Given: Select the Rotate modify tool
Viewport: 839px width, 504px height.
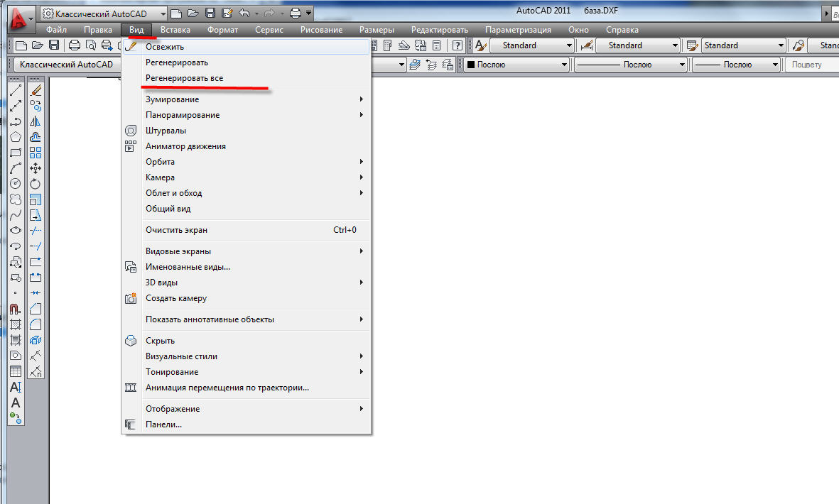Looking at the screenshot, I should [x=36, y=184].
